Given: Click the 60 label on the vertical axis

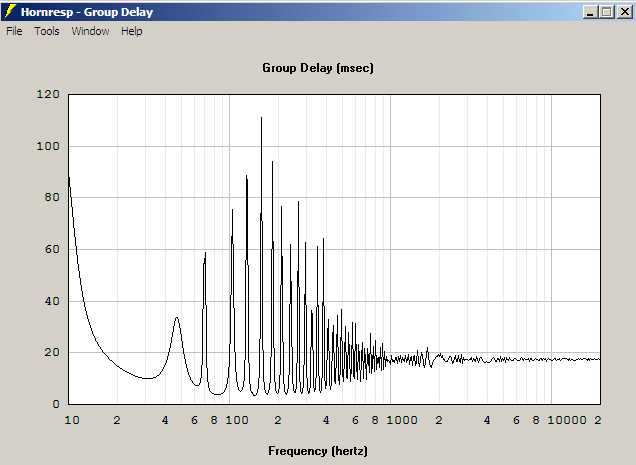Looking at the screenshot, I should [x=52, y=249].
